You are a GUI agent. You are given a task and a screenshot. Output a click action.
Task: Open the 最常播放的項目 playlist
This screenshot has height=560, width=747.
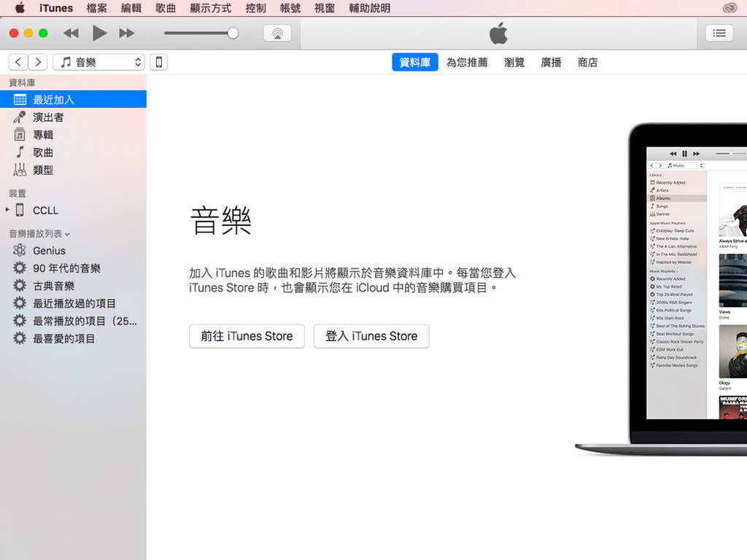pos(74,321)
